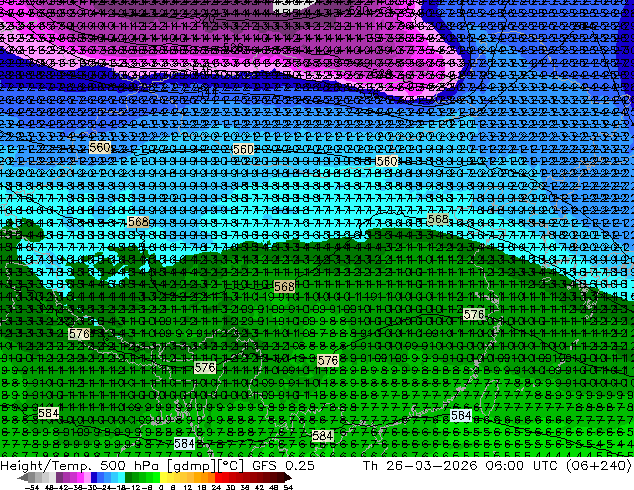Click the "500 hPa" level label
The height and width of the screenshot is (490, 634).
(130, 465)
